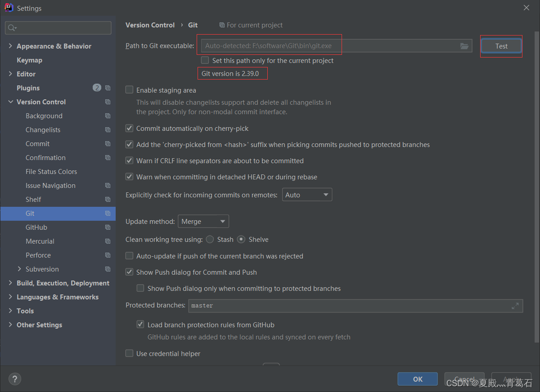Select the Git settings item
This screenshot has width=540, height=392.
[x=58, y=214]
